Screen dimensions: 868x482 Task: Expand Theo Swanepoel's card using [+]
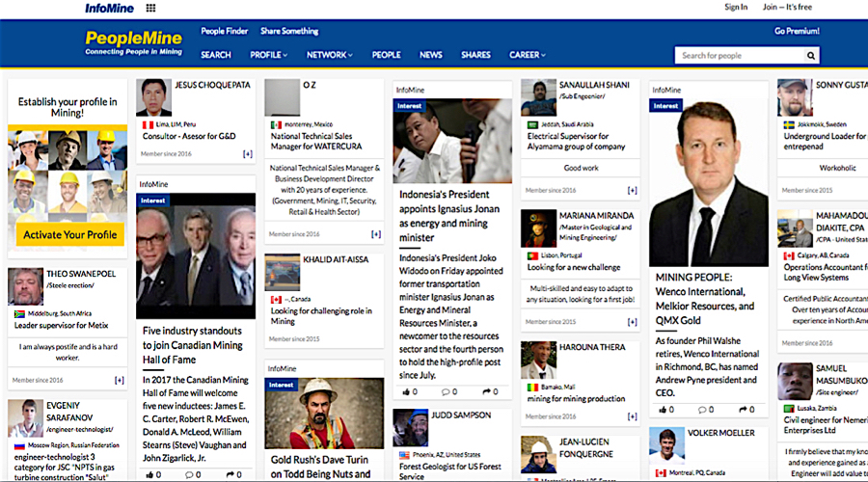pyautogui.click(x=120, y=380)
